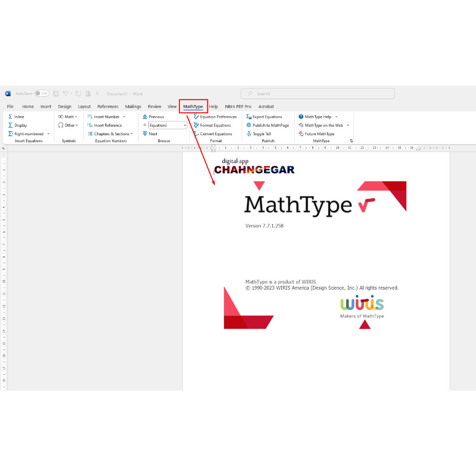
Task: Expand the Insert Number dropdown arrow
Action: coord(124,117)
